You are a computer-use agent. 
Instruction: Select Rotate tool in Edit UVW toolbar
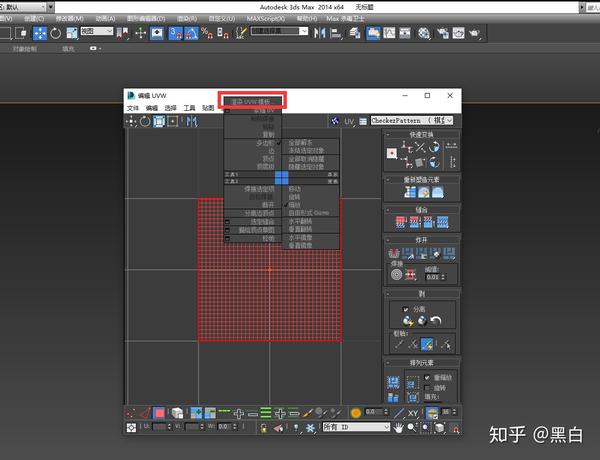click(x=145, y=121)
